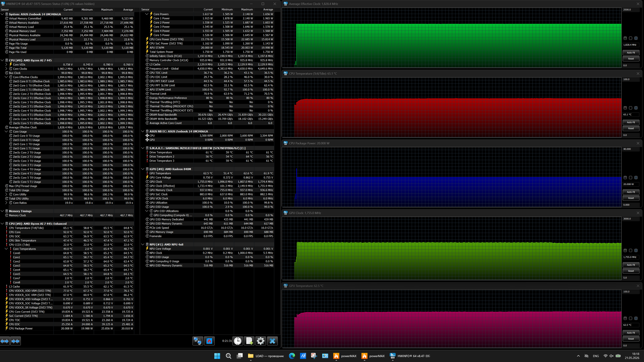Click the 0.000 minimum field in CPU Package Power graph
This screenshot has height=362, width=644.
coord(631,205)
